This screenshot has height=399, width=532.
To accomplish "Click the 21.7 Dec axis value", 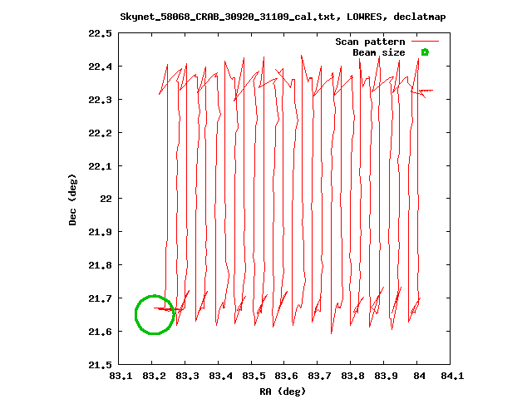I will [x=100, y=298].
